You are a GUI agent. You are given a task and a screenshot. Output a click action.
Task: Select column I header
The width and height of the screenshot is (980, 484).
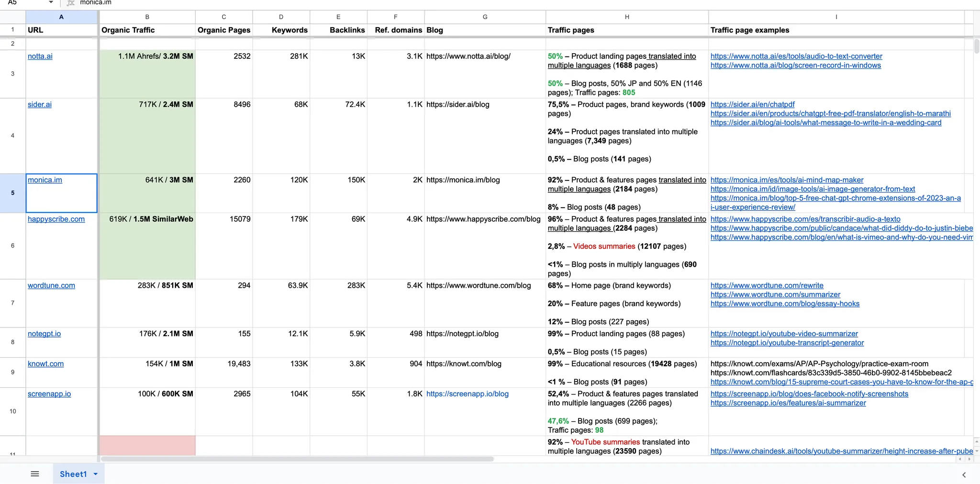[x=836, y=17]
